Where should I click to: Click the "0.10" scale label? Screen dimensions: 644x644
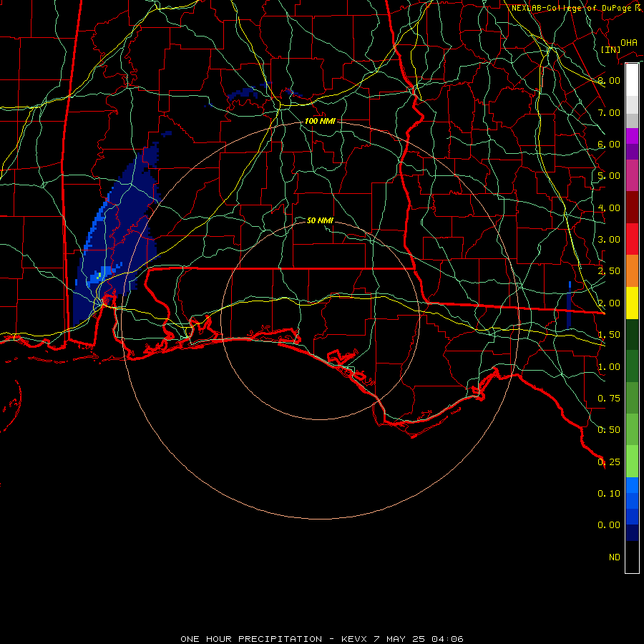[609, 494]
